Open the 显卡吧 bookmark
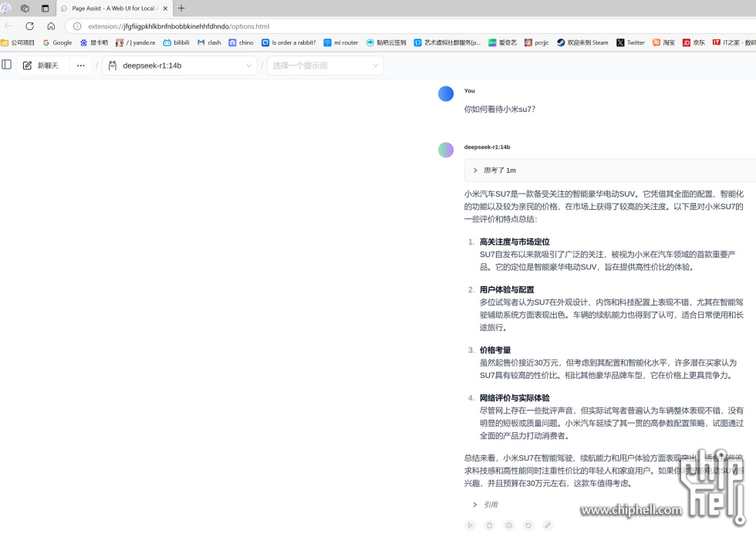 pos(94,42)
